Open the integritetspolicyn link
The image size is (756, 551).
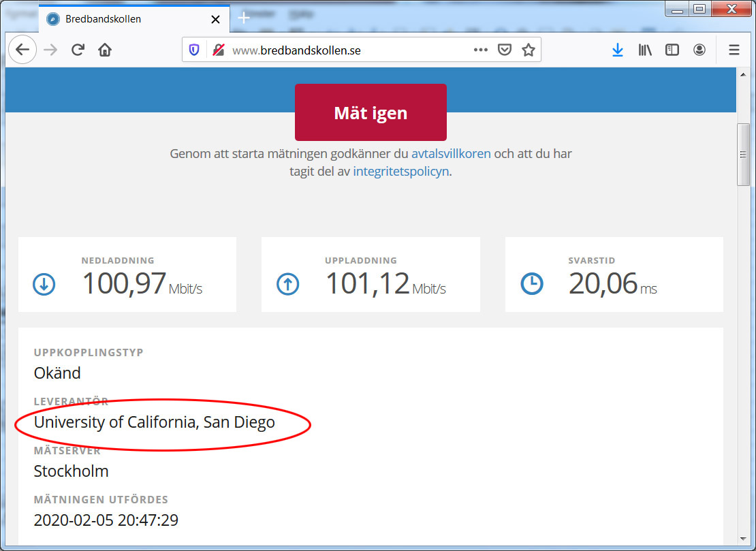pos(400,171)
